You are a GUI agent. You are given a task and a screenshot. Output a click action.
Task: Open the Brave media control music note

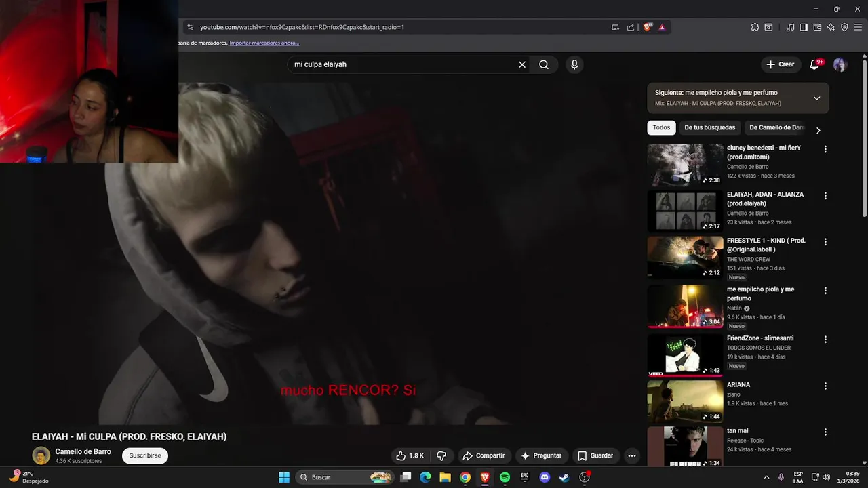(x=790, y=27)
